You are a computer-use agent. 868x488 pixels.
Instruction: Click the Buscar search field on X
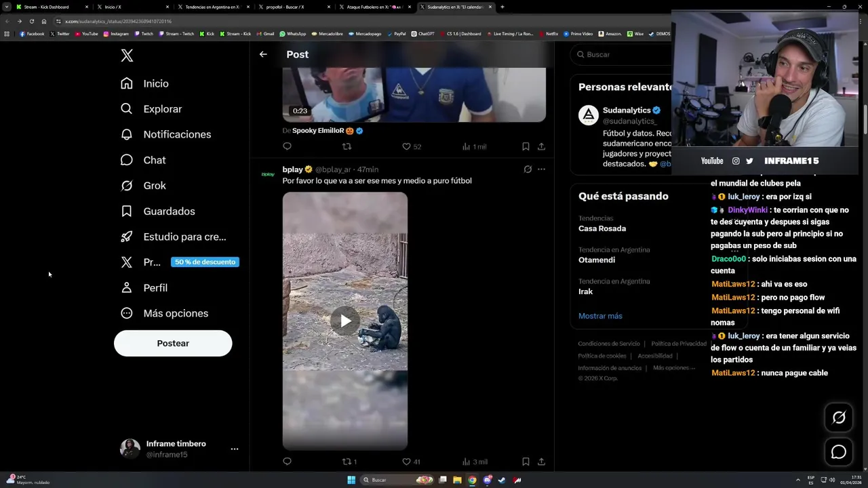click(x=620, y=54)
